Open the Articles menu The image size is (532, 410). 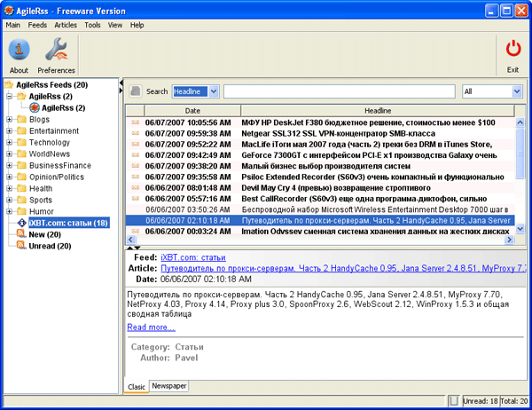pos(66,25)
